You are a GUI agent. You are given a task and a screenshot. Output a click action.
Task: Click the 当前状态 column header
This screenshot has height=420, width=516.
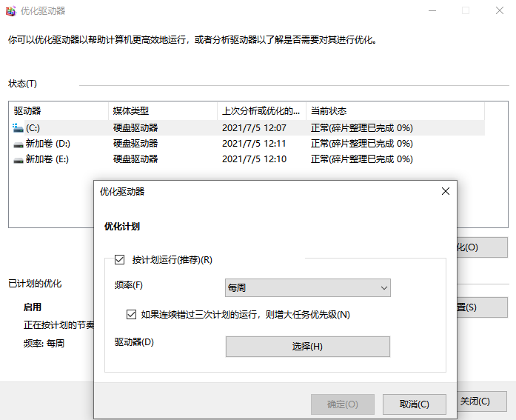coord(395,111)
